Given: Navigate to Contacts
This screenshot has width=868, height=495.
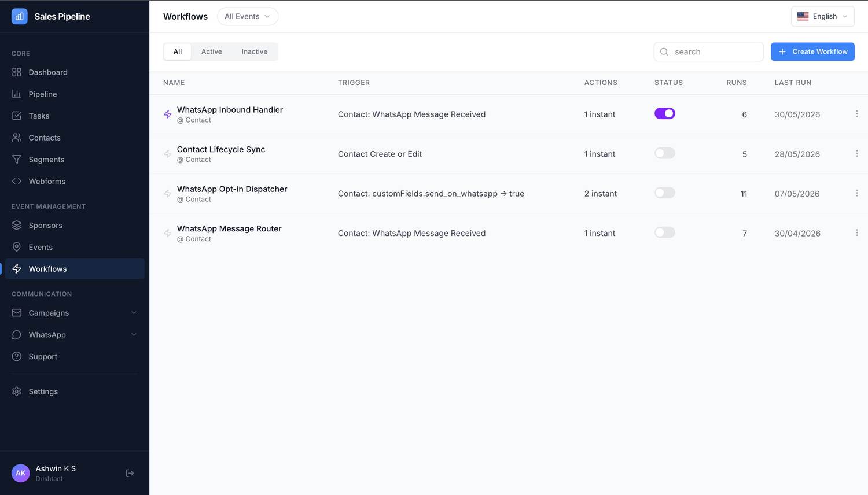Looking at the screenshot, I should coord(75,138).
